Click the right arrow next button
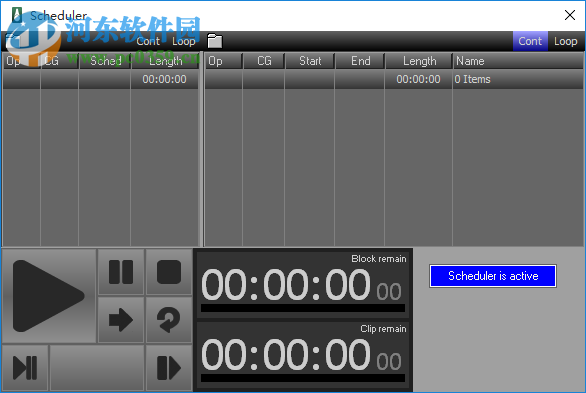 pos(121,320)
